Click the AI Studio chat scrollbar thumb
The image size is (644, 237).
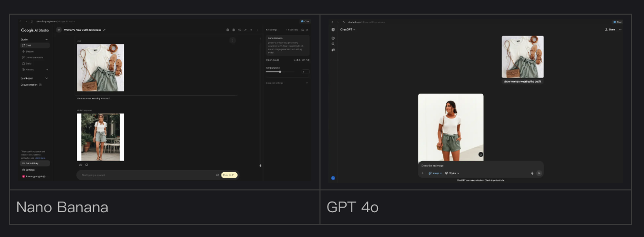click(x=260, y=166)
